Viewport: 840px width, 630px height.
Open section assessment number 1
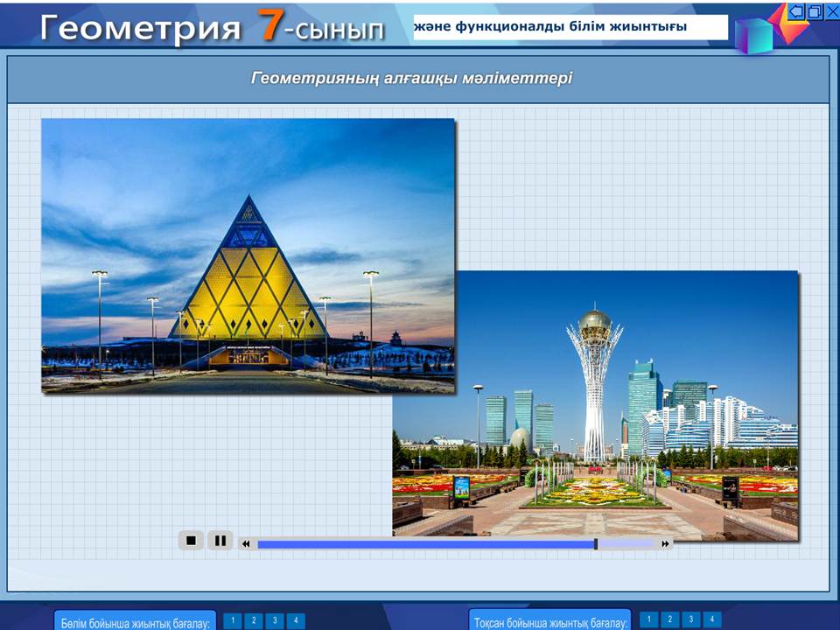click(x=233, y=620)
